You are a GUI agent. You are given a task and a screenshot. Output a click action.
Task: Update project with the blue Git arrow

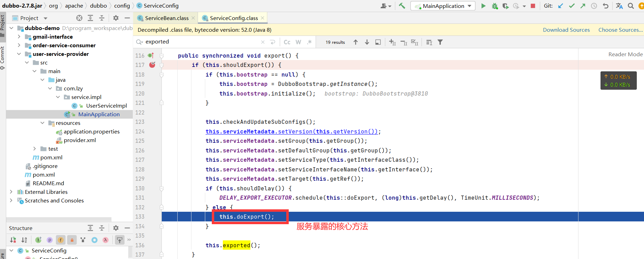[x=561, y=6]
